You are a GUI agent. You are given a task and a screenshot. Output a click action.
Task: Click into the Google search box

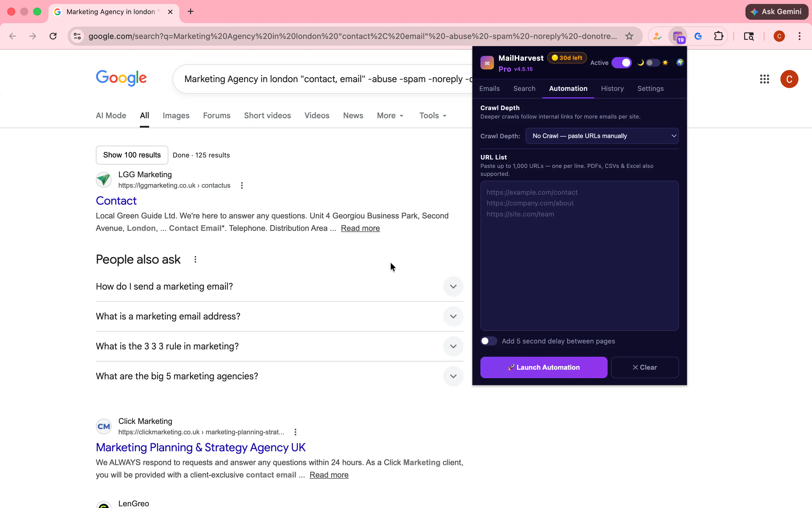[323, 79]
